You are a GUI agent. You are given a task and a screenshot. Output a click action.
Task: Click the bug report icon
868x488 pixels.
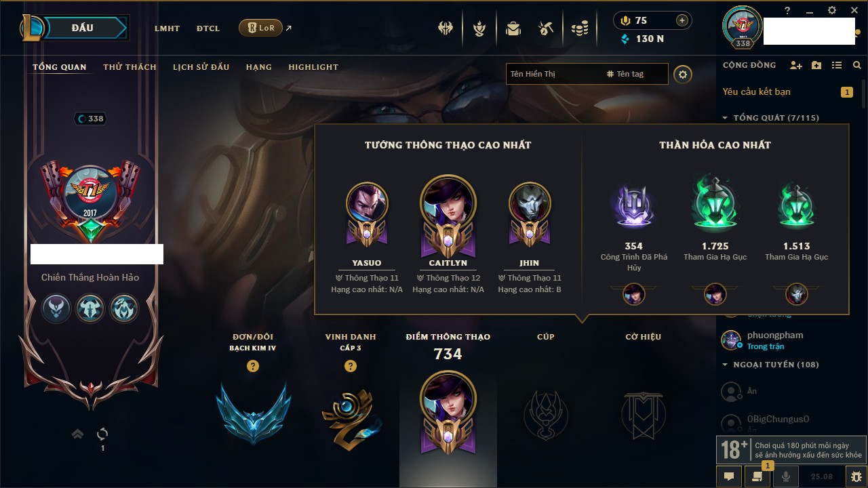pos(856,476)
